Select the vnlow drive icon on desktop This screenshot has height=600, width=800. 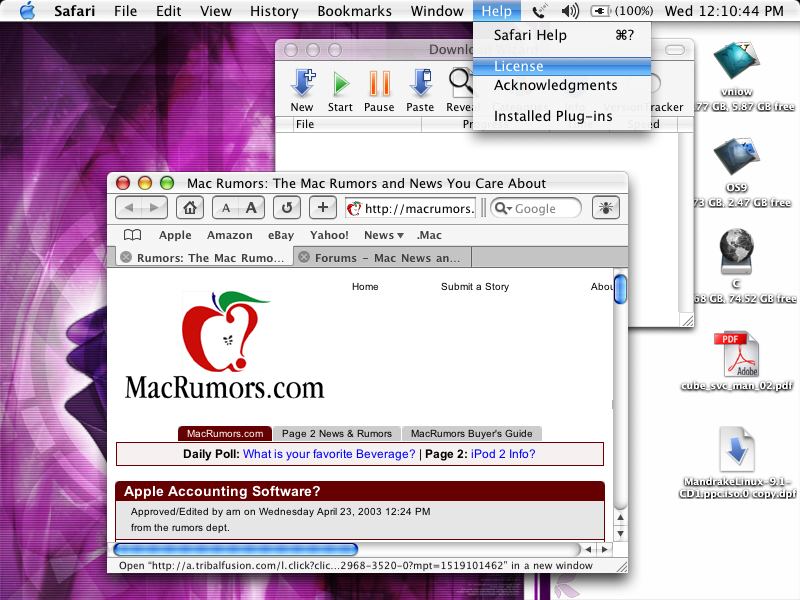coord(736,61)
